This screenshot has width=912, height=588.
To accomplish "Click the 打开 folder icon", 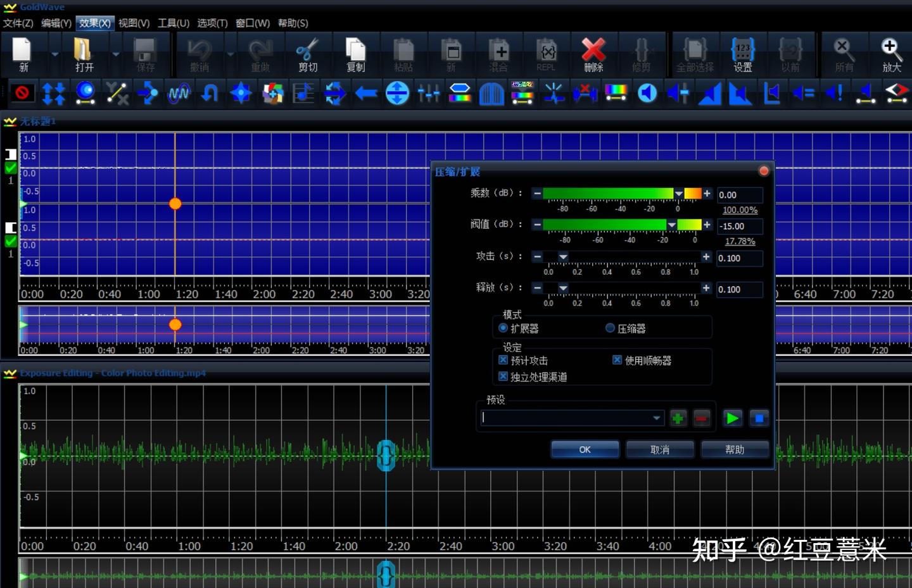I will [84, 54].
